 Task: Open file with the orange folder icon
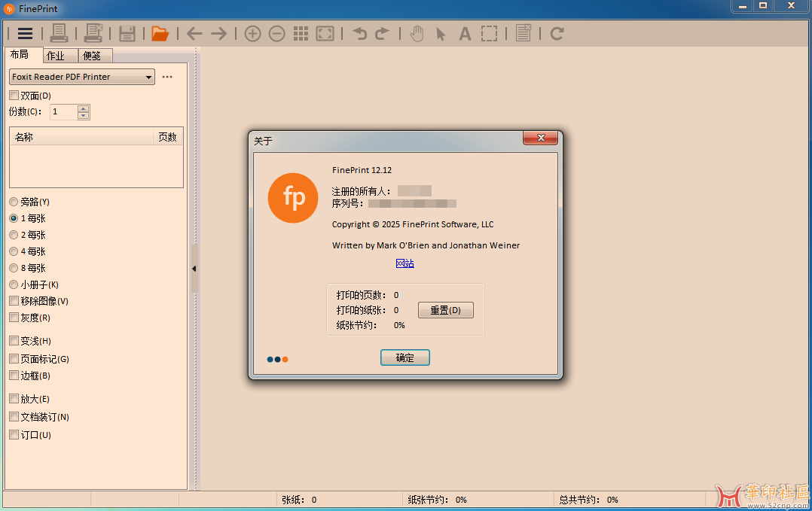(x=160, y=34)
